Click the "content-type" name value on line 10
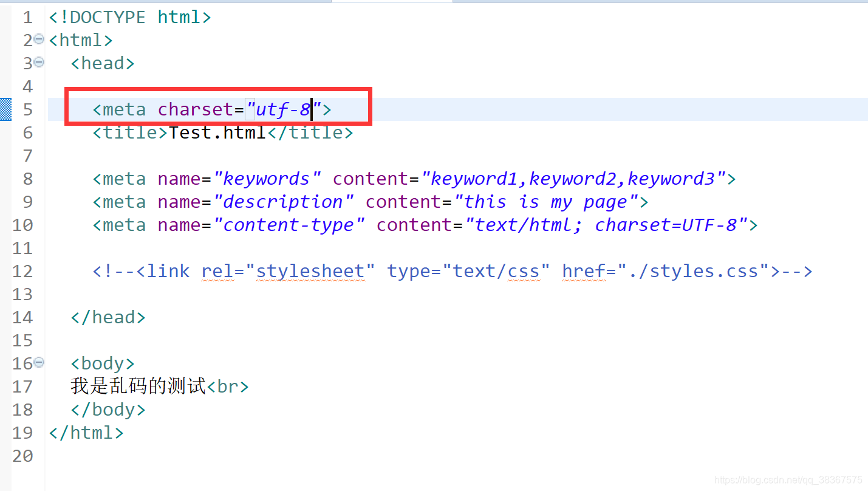The height and width of the screenshot is (491, 868). click(289, 225)
